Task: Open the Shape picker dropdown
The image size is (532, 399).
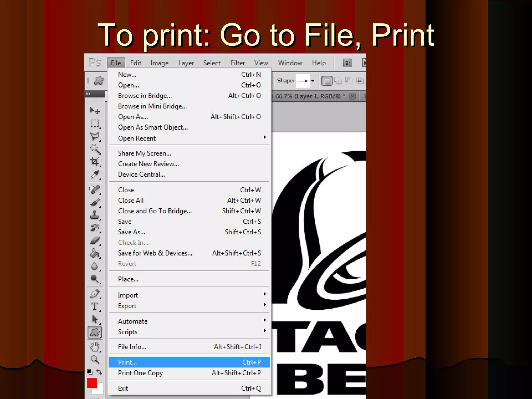Action: 313,81
